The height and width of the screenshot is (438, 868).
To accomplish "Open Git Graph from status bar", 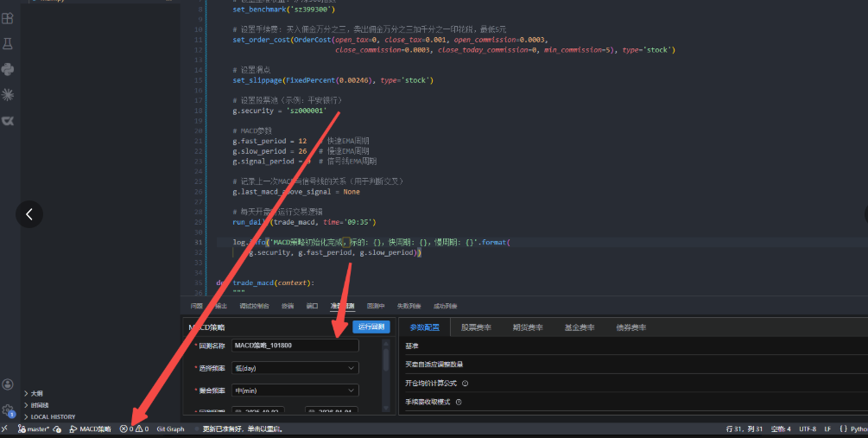I will 170,429.
